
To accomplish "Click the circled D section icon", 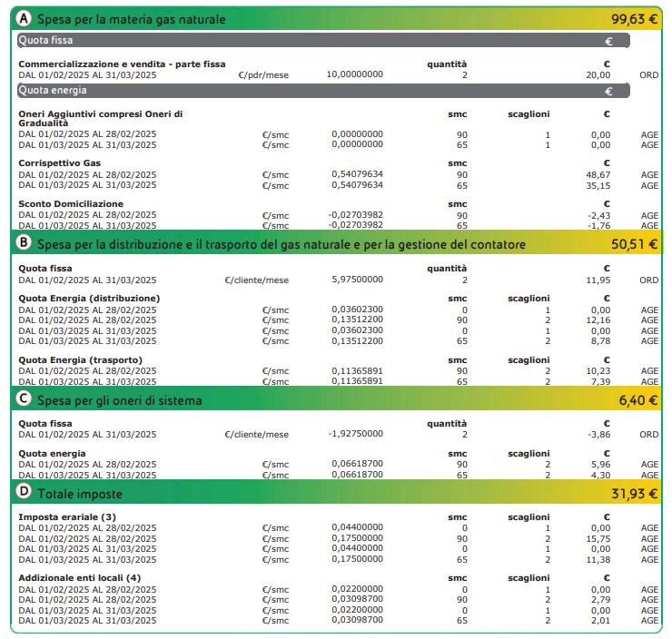I will click(x=24, y=491).
